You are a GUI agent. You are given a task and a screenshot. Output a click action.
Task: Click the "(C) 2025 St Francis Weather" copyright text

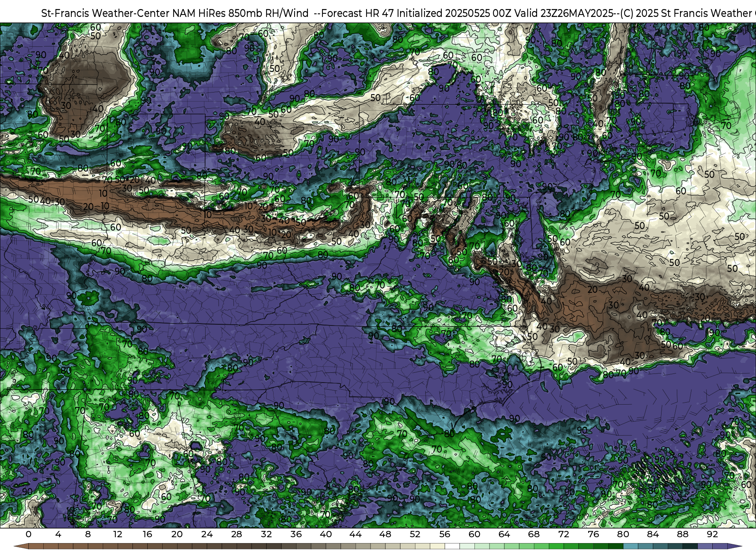point(686,13)
